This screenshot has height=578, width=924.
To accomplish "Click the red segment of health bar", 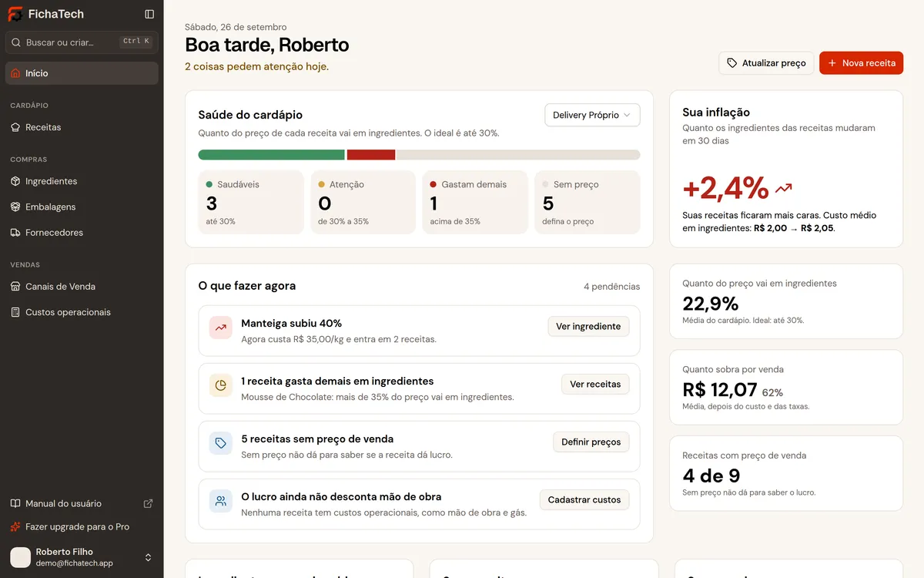I will (x=371, y=155).
